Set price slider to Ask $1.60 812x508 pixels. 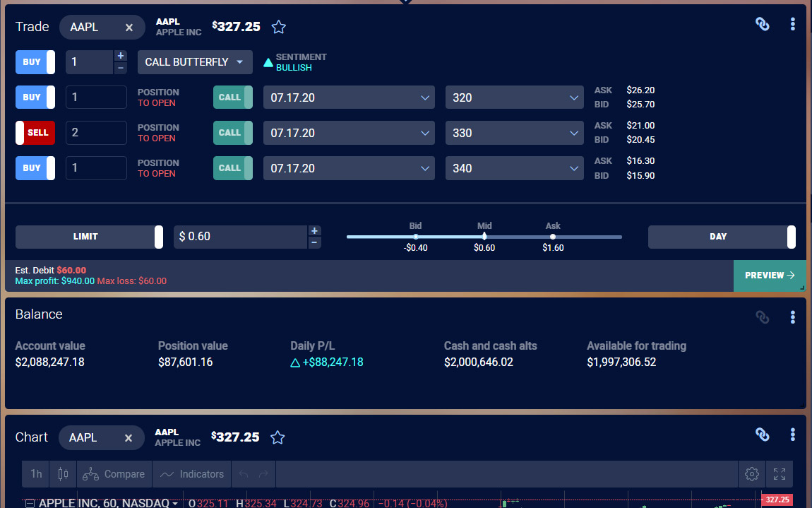point(553,237)
